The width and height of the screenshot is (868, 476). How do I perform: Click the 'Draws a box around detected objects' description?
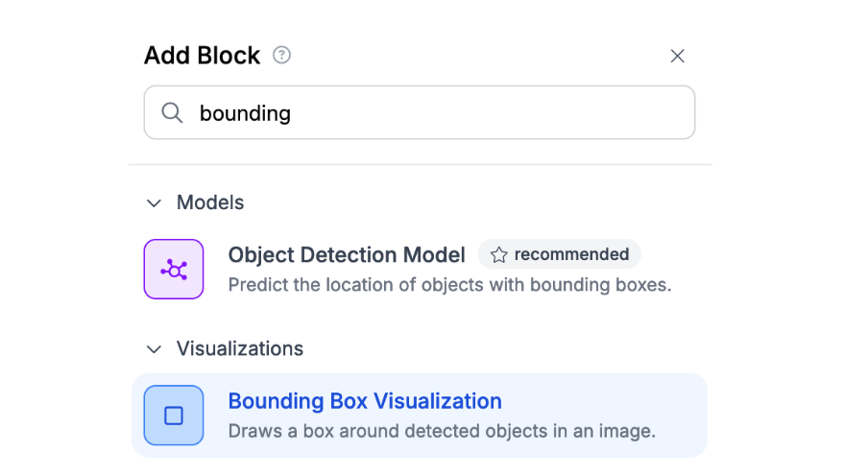pyautogui.click(x=442, y=431)
